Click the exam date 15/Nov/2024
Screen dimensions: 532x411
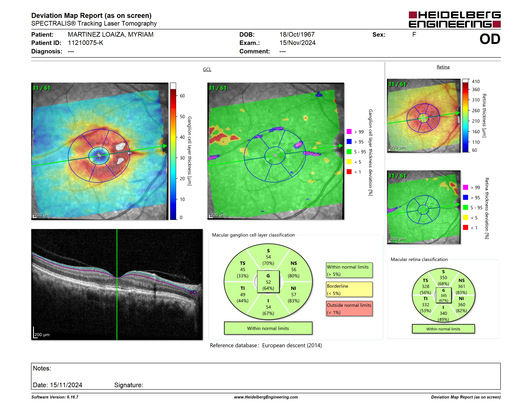(x=297, y=43)
